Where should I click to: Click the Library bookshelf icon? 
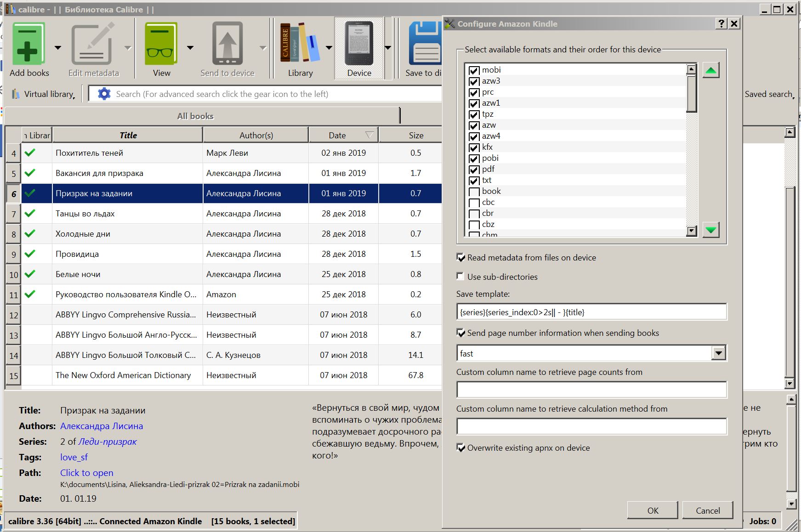click(300, 45)
